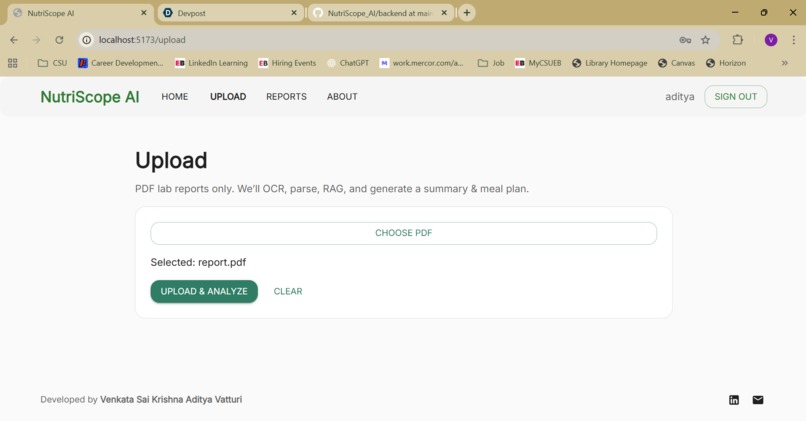Go forward with browser forward arrow

click(x=36, y=40)
